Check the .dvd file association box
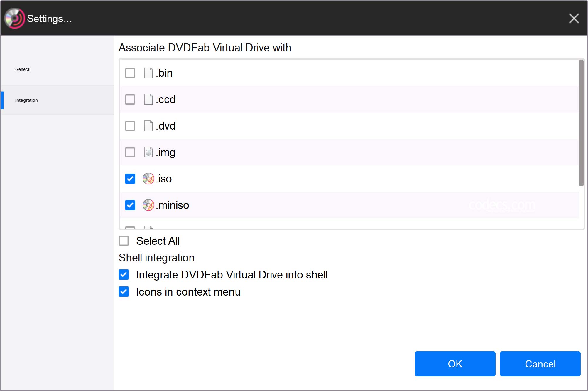This screenshot has height=391, width=588. click(x=130, y=126)
